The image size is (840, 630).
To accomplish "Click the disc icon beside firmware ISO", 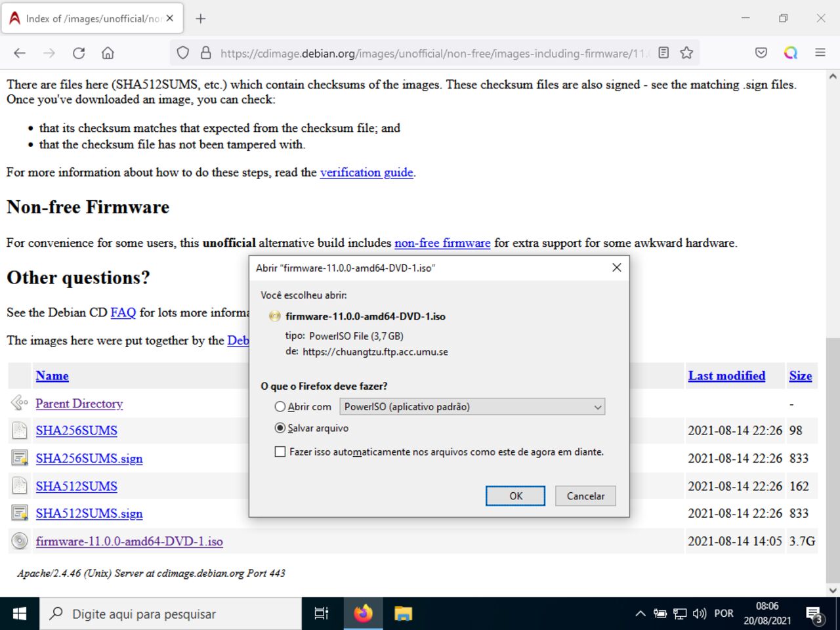I will tap(20, 541).
